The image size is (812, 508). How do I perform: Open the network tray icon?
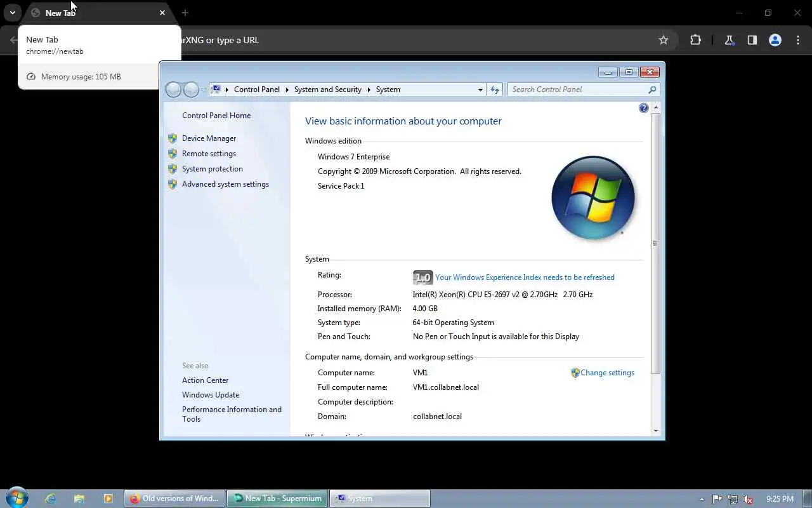point(733,499)
